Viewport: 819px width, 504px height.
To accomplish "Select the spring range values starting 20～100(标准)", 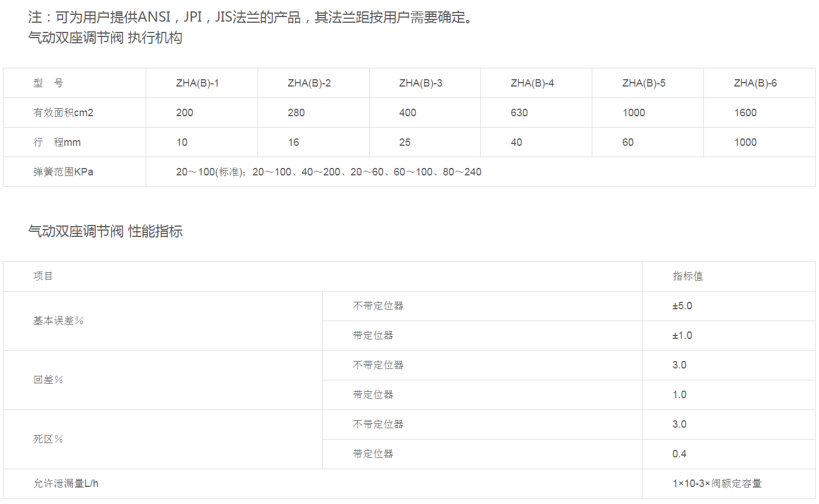I will (329, 172).
